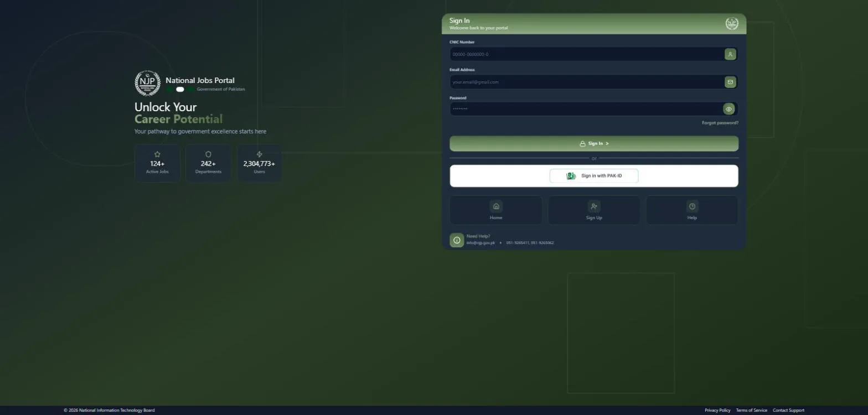Click the Government of Pakistan label
868x415 pixels.
(x=221, y=89)
